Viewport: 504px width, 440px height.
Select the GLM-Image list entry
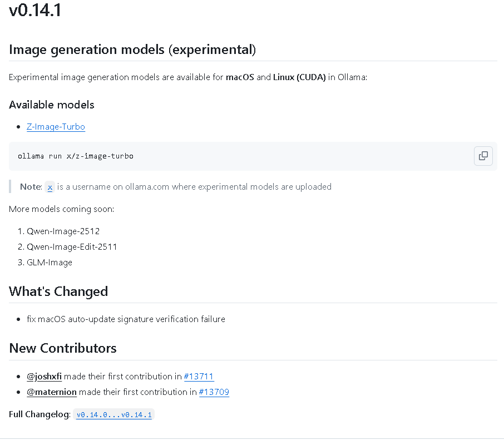click(x=50, y=263)
